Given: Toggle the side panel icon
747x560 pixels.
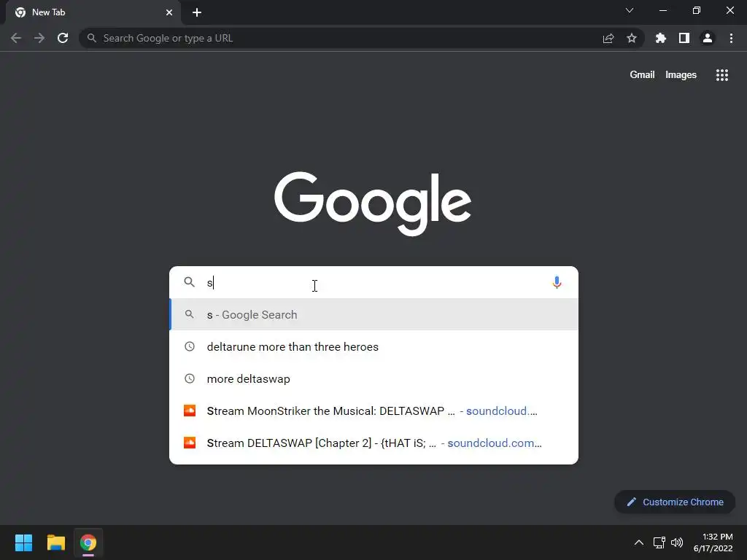Looking at the screenshot, I should (684, 38).
